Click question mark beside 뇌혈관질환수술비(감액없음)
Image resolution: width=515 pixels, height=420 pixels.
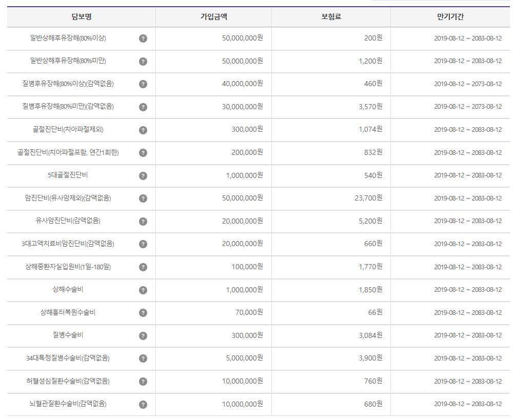point(143,404)
